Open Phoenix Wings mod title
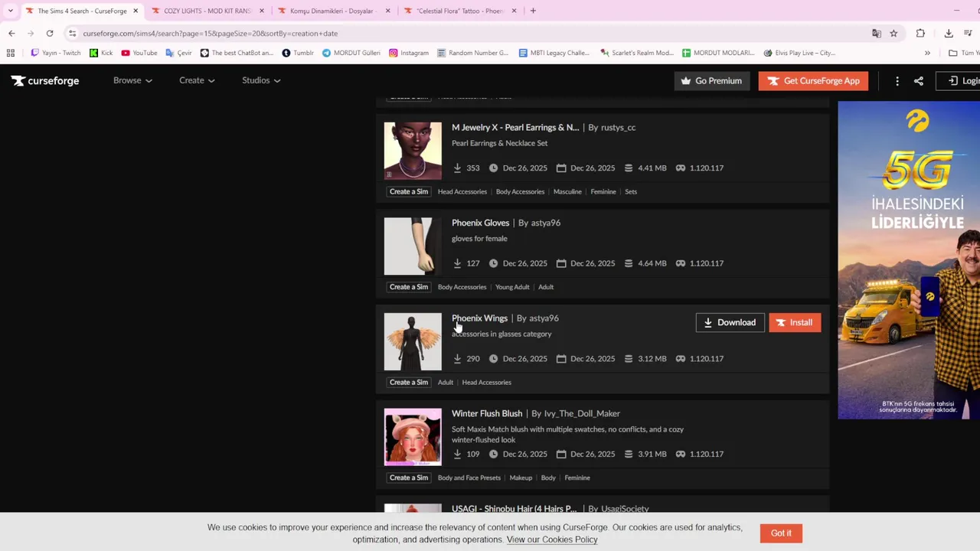 [479, 318]
